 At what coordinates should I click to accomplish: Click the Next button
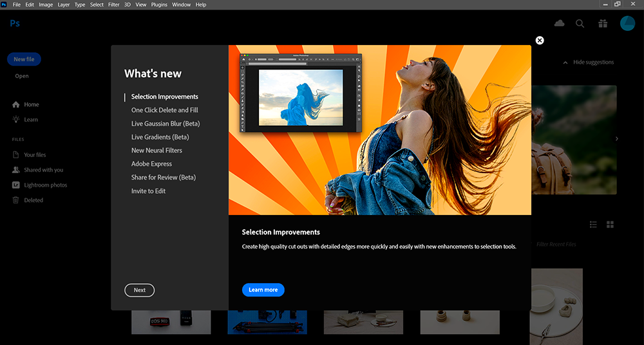coord(140,290)
